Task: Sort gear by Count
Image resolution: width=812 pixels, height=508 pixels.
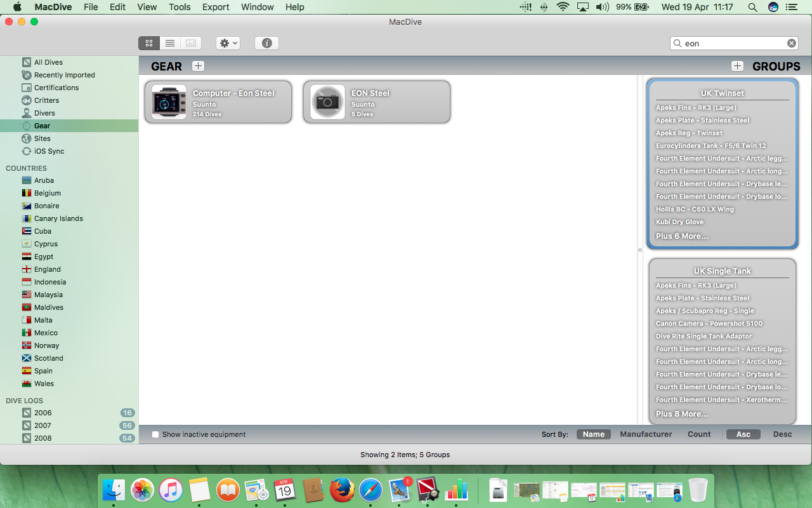Action: point(699,434)
